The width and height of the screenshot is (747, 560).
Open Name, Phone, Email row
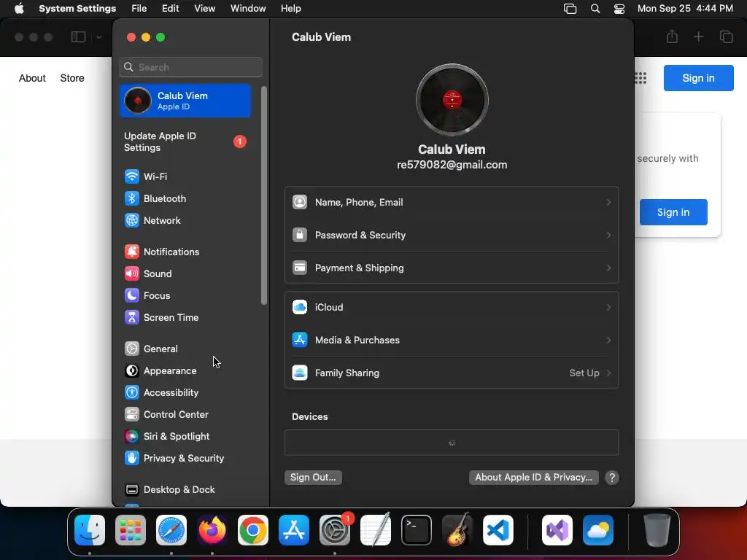pos(452,203)
